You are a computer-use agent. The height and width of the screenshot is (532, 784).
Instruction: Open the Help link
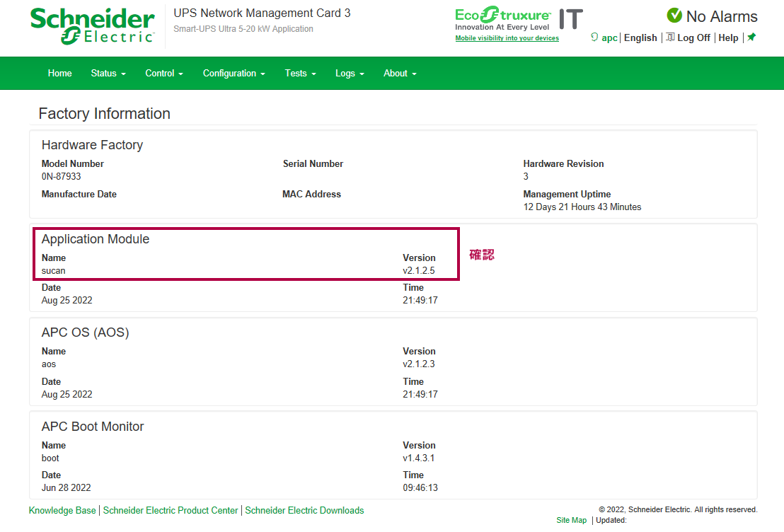(x=728, y=37)
